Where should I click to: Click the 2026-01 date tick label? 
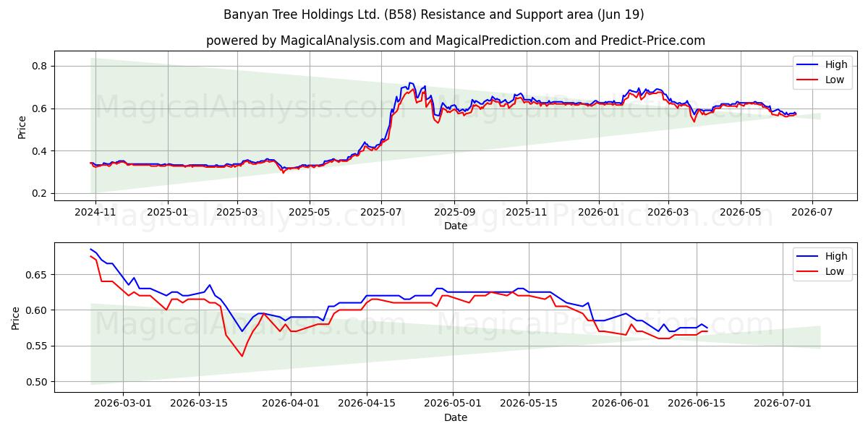click(x=598, y=213)
